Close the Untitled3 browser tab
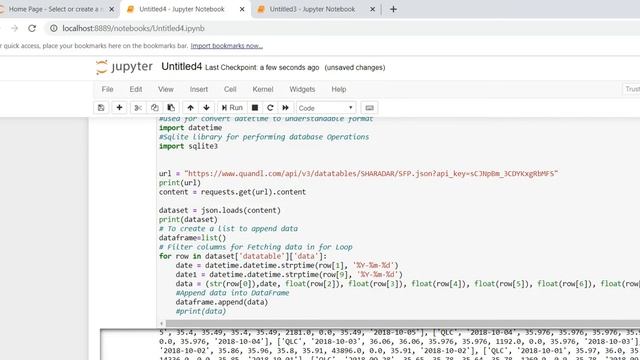Viewport: 640px width, 360px height. pyautogui.click(x=372, y=9)
